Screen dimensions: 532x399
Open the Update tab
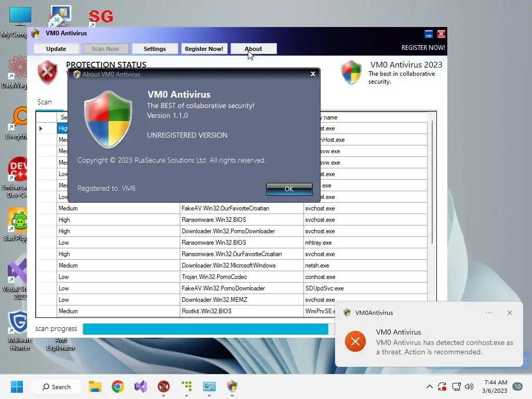(x=56, y=48)
